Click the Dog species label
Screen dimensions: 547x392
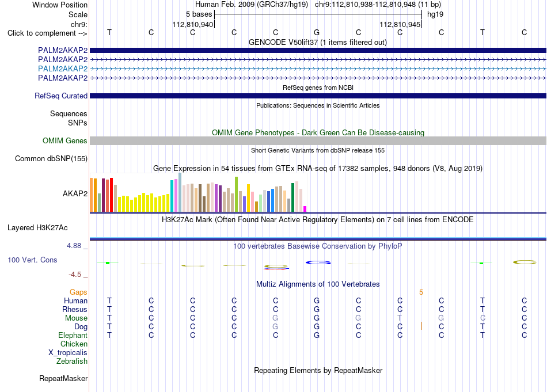pyautogui.click(x=81, y=327)
